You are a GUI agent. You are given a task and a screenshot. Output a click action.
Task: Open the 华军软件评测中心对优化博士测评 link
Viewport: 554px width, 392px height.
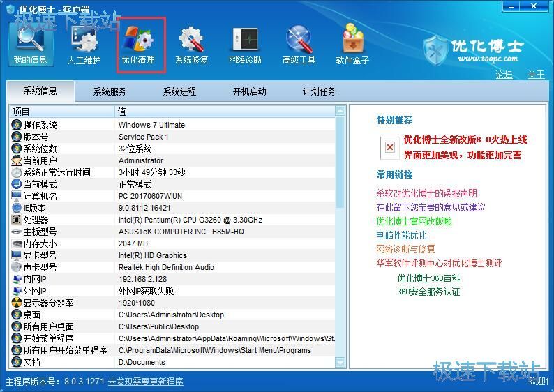pos(439,263)
